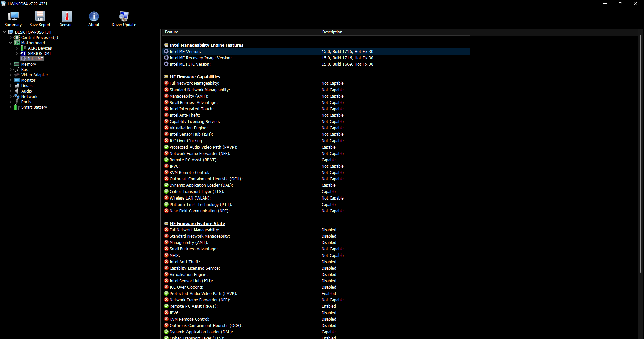This screenshot has width=644, height=339.
Task: Click the vertical scrollbar of the details pane
Action: coord(640,154)
